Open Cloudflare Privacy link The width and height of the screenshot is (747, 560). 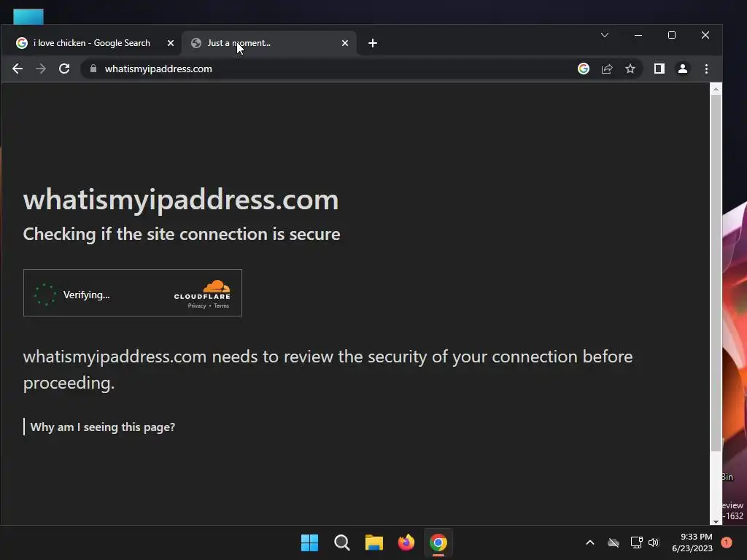pyautogui.click(x=197, y=306)
